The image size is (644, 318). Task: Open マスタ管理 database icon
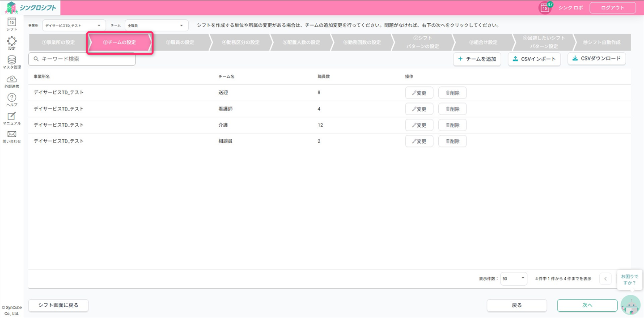pyautogui.click(x=12, y=62)
